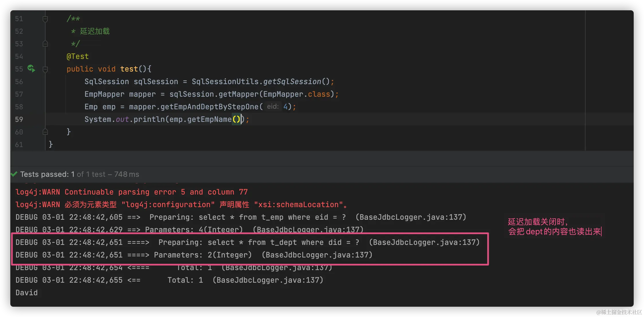Collapse the Javadoc comment fold marker at line 51
644x317 pixels.
[45, 19]
